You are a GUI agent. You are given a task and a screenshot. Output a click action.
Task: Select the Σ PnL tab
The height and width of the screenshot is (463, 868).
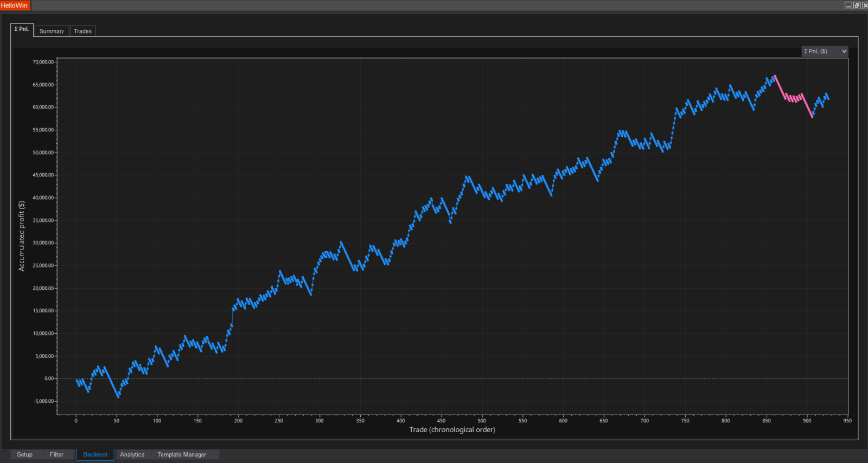[22, 29]
